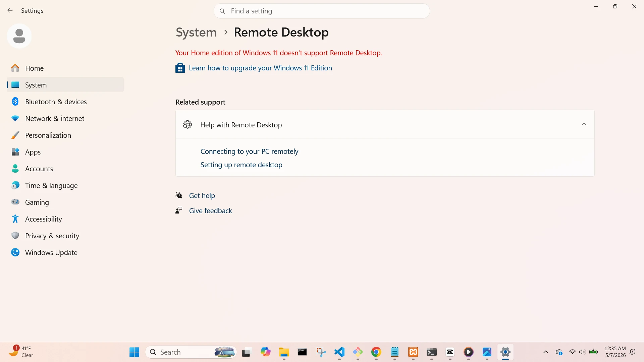644x362 pixels.
Task: Click the Gaming controller icon
Action: 15,202
